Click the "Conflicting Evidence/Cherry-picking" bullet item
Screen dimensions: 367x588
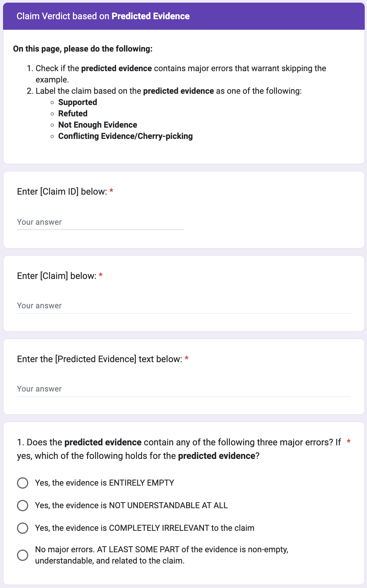pyautogui.click(x=125, y=136)
